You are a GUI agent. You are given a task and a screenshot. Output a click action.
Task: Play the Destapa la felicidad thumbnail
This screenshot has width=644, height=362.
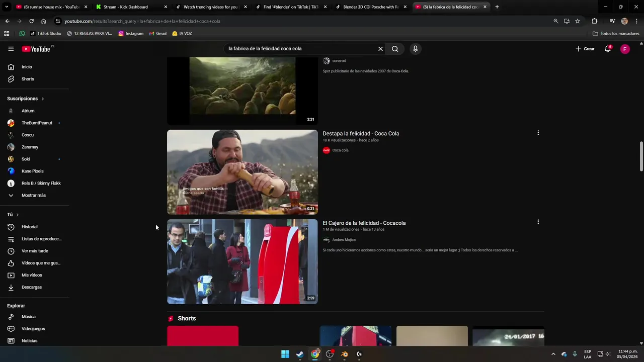click(x=243, y=172)
